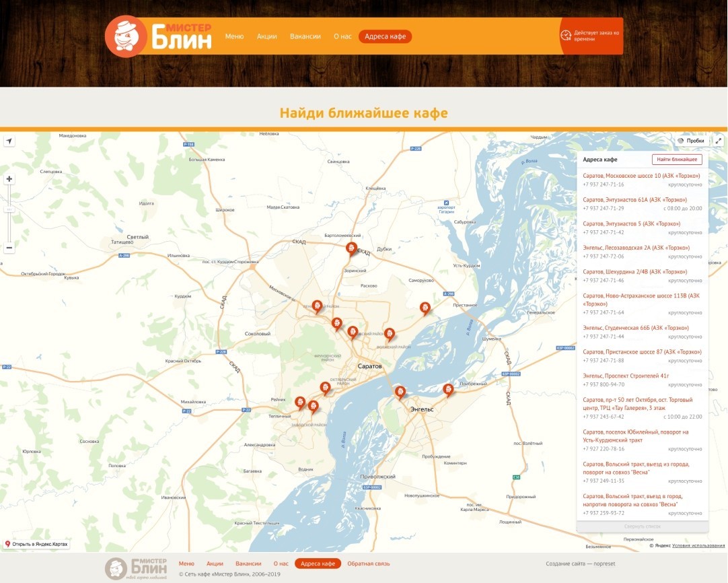Screen dimensions: 728x583
Task: Click the cafe marker near Бартоломеевский
Action: 351,248
